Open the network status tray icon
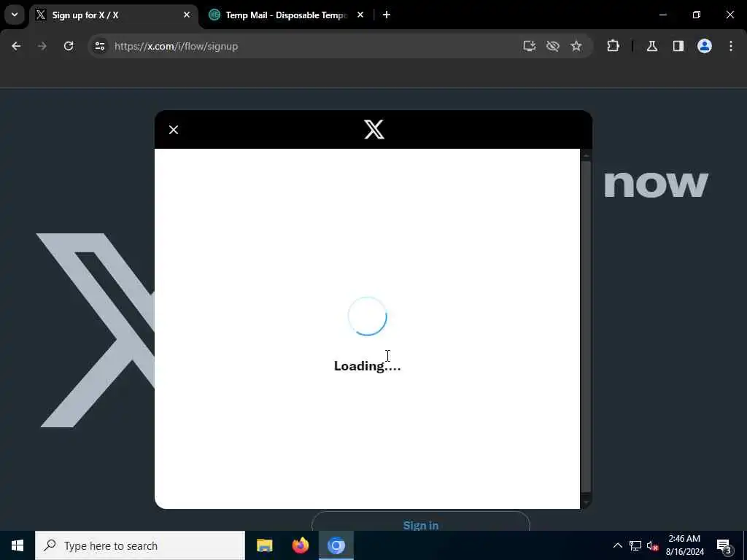747x560 pixels. [x=635, y=545]
